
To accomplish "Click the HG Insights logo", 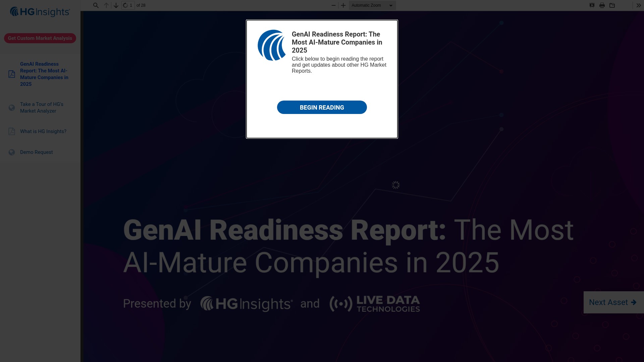I will click(x=40, y=12).
